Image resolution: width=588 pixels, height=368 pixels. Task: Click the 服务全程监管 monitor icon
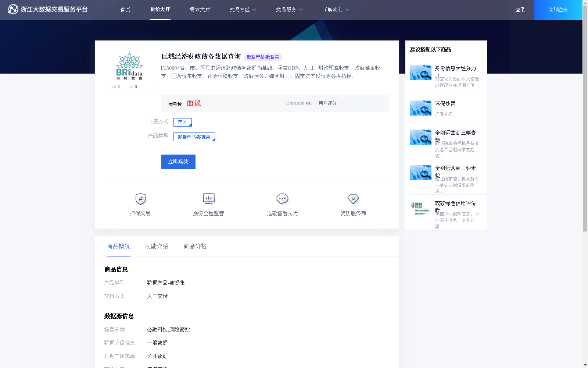208,198
